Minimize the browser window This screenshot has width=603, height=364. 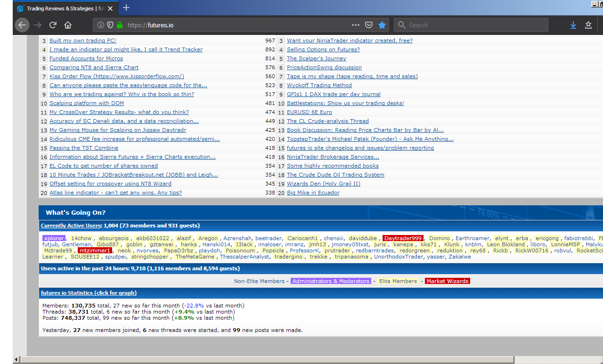[595, 4]
